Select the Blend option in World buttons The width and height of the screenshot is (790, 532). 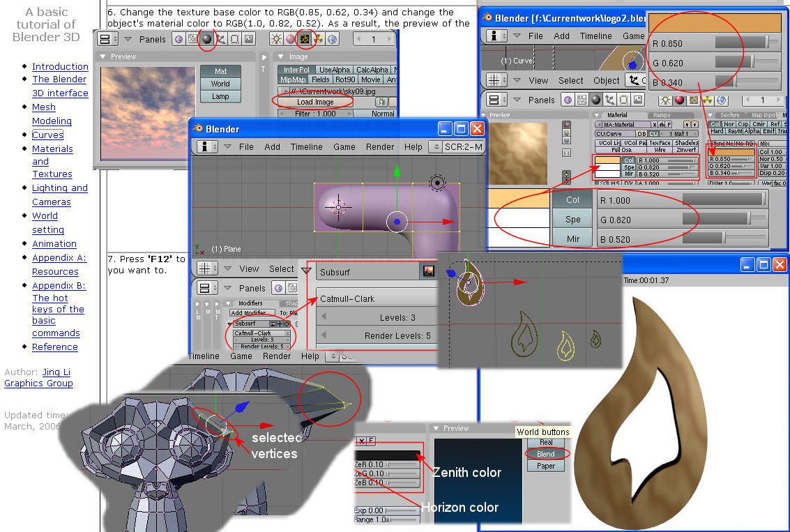tap(546, 454)
